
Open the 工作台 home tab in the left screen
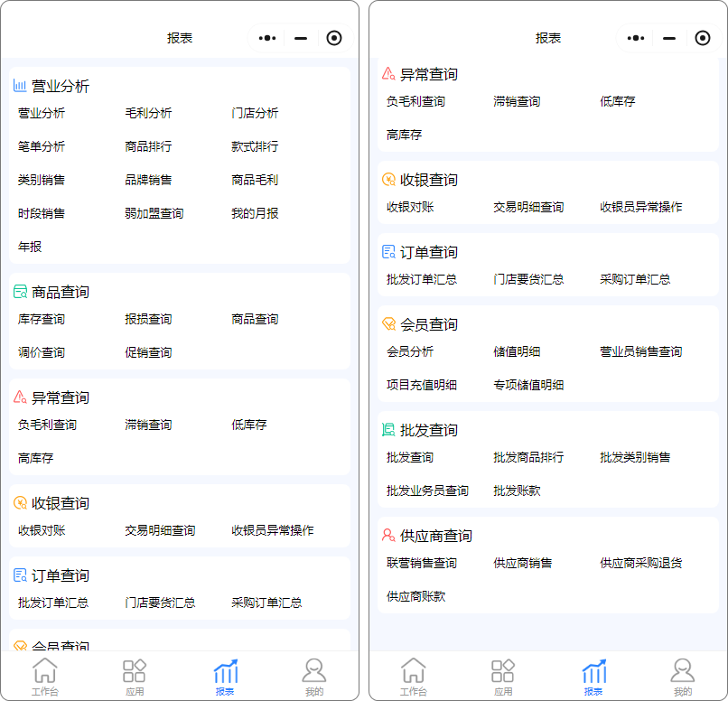[x=44, y=676]
